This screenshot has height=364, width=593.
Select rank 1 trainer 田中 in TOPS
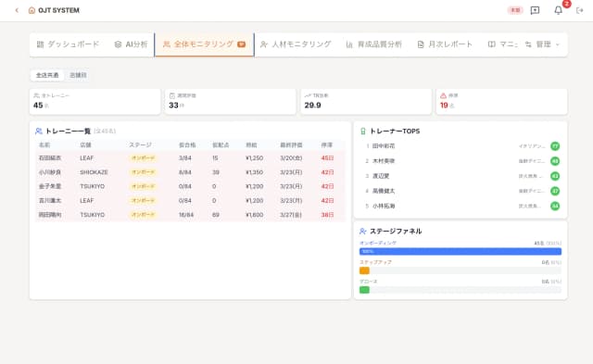[461, 146]
